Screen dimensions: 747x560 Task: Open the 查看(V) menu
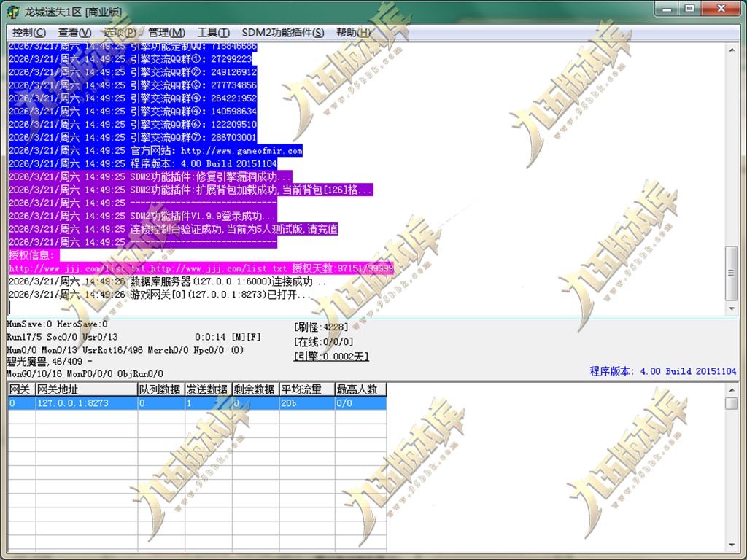click(74, 32)
